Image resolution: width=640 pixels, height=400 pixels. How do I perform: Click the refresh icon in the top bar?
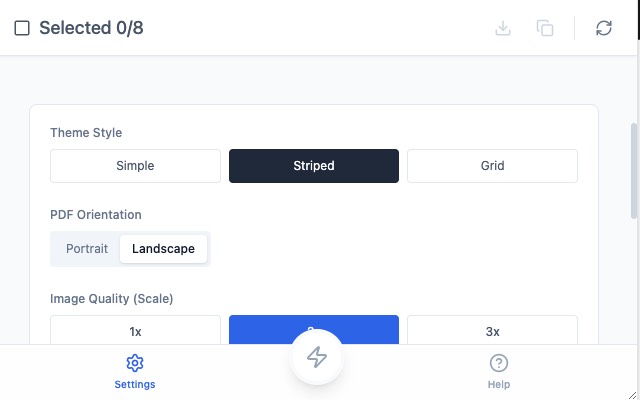[x=604, y=28]
